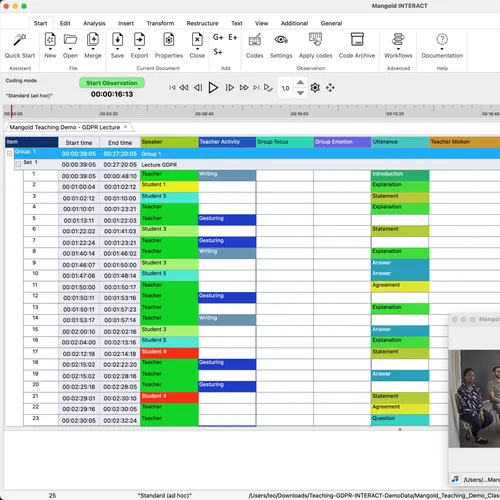Jump to end of video
Image resolution: width=500 pixels, height=500 pixels.
tap(256, 88)
